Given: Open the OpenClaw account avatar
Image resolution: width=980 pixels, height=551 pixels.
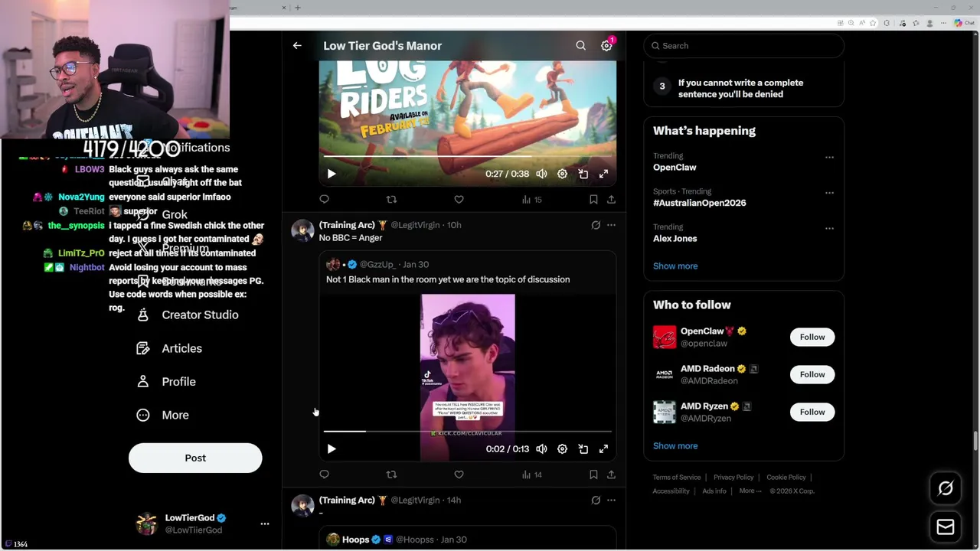Looking at the screenshot, I should point(665,337).
